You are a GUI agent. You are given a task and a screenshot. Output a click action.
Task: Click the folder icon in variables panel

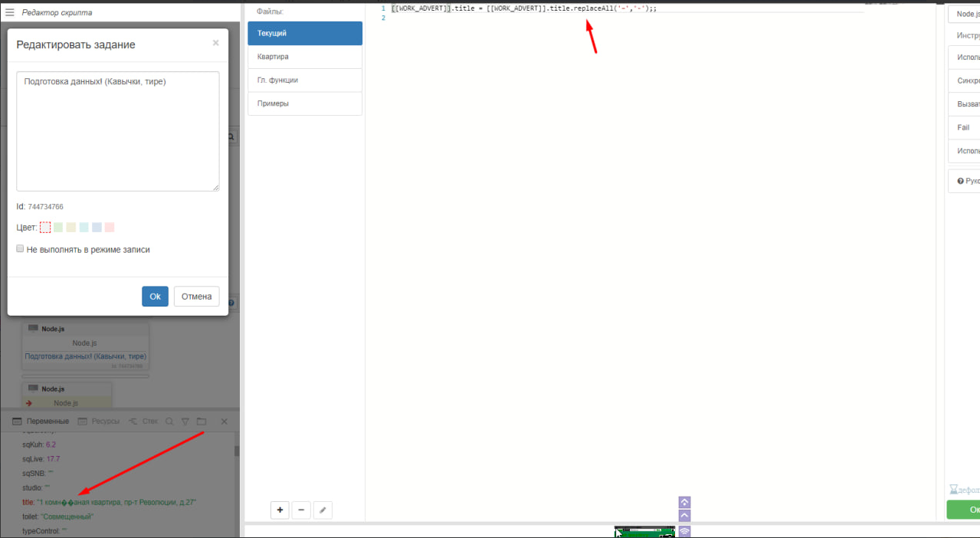202,422
